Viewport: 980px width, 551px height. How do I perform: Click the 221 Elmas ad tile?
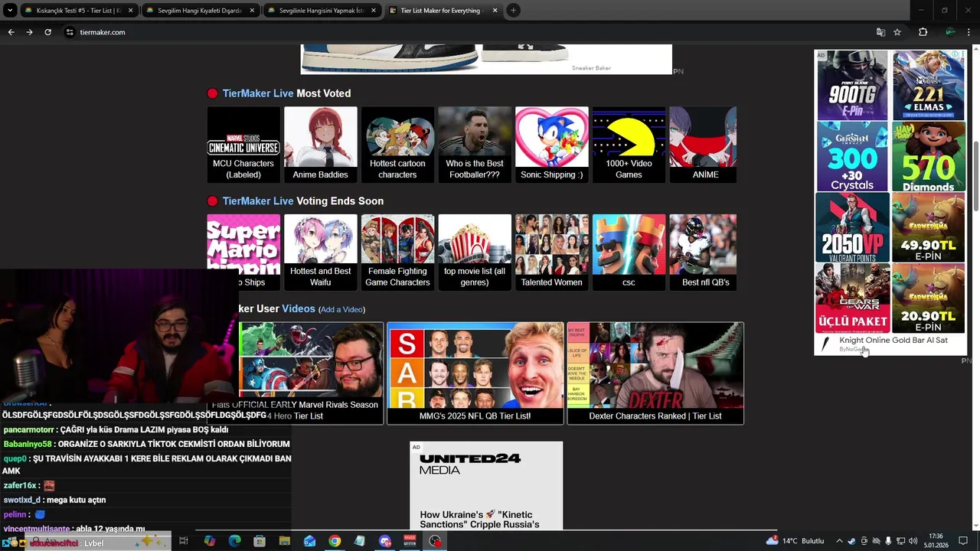pyautogui.click(x=928, y=85)
